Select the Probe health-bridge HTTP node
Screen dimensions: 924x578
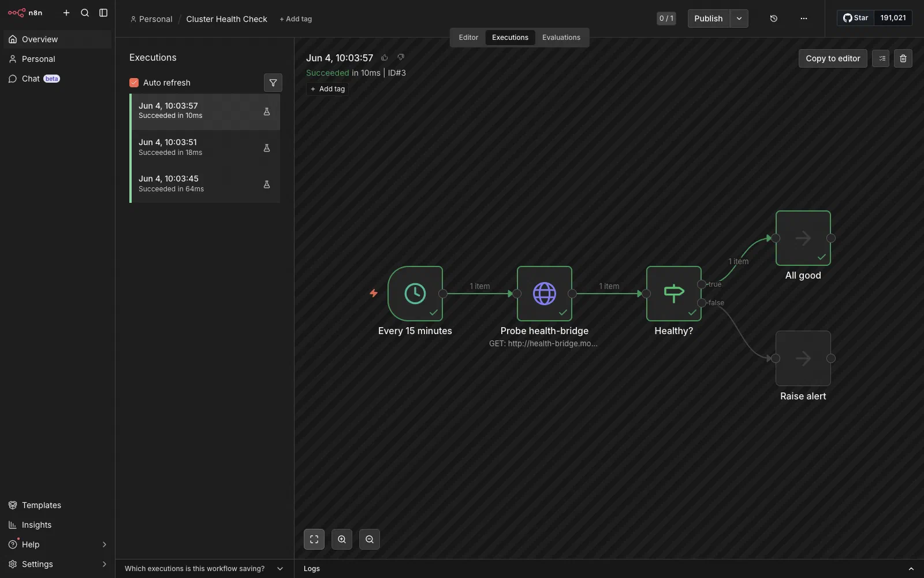click(545, 294)
